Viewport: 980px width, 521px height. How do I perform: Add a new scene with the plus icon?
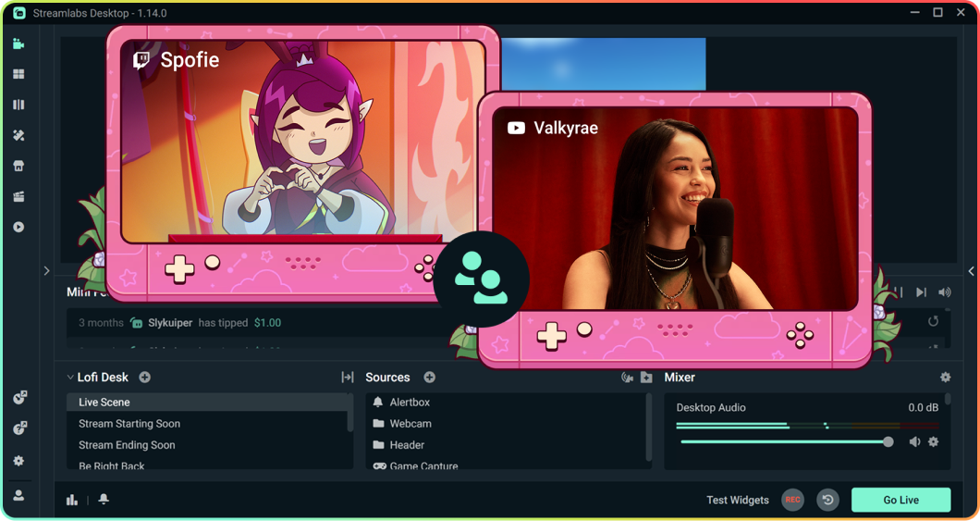click(x=144, y=378)
